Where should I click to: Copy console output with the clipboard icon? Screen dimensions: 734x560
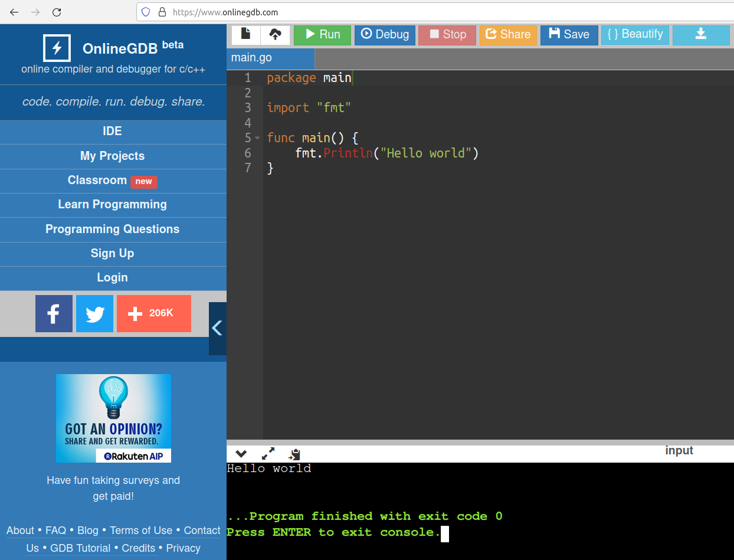[x=294, y=454]
